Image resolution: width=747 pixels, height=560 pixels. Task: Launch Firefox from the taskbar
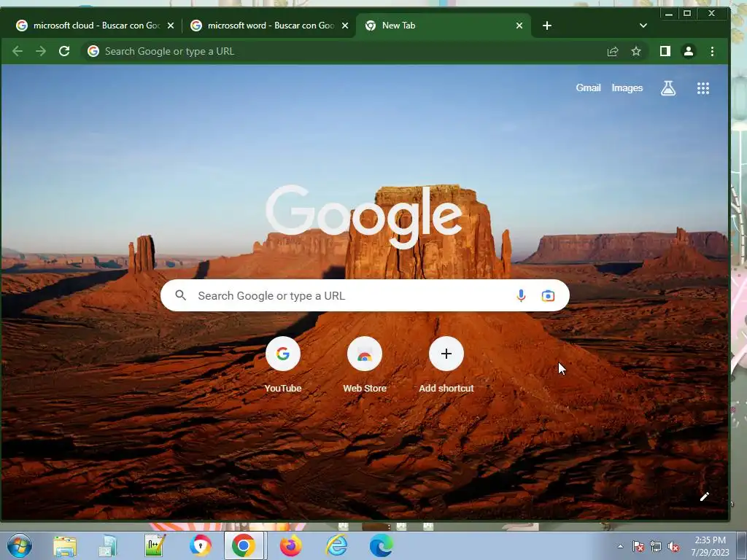(290, 545)
